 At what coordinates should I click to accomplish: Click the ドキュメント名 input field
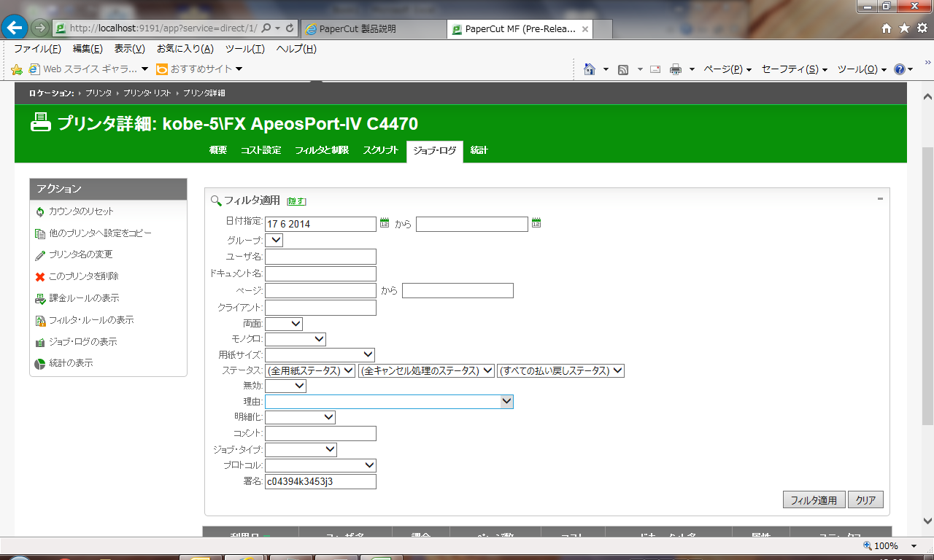pyautogui.click(x=320, y=273)
